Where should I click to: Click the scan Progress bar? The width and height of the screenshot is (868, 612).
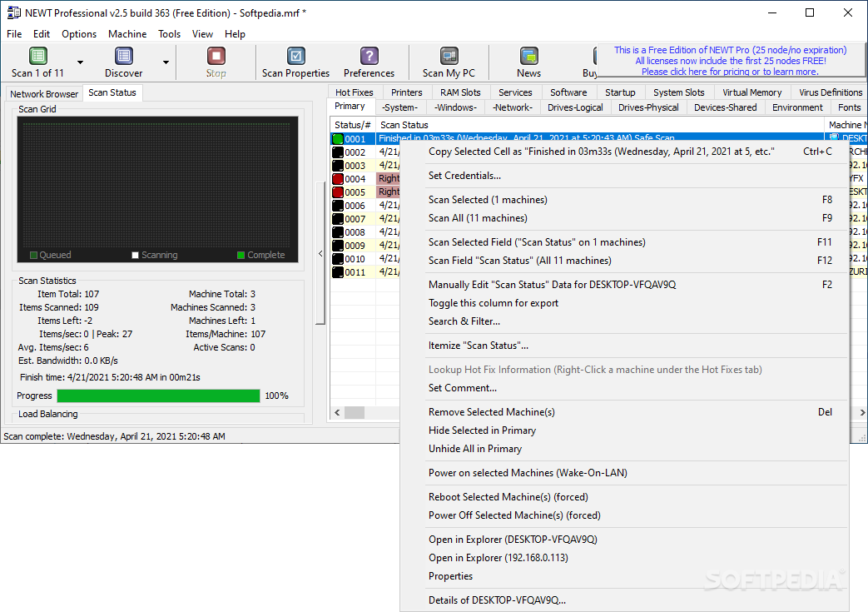[158, 396]
